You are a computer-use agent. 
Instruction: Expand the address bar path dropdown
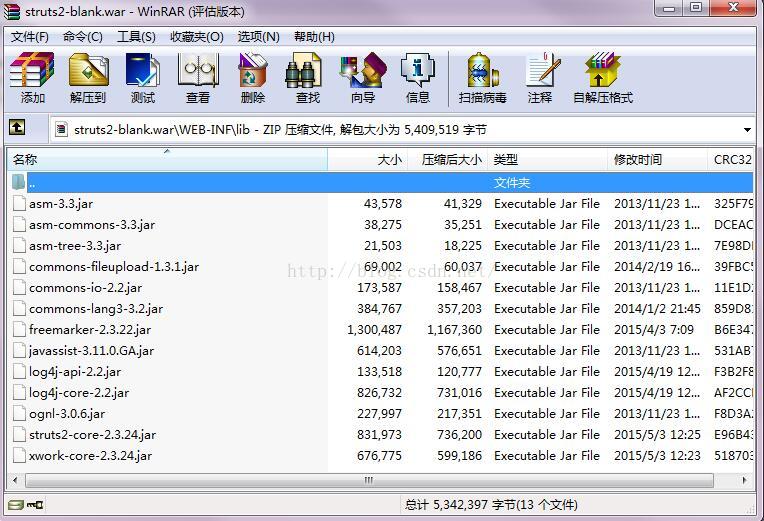coord(747,130)
